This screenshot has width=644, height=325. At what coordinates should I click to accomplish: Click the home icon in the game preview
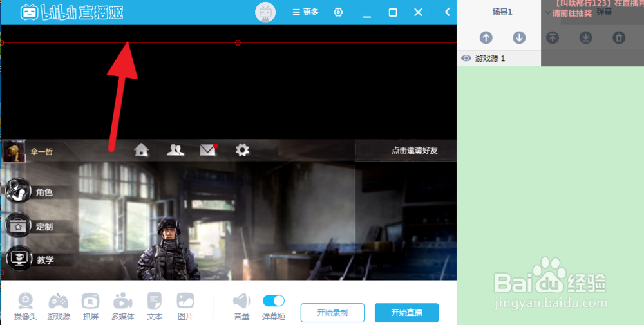point(141,150)
